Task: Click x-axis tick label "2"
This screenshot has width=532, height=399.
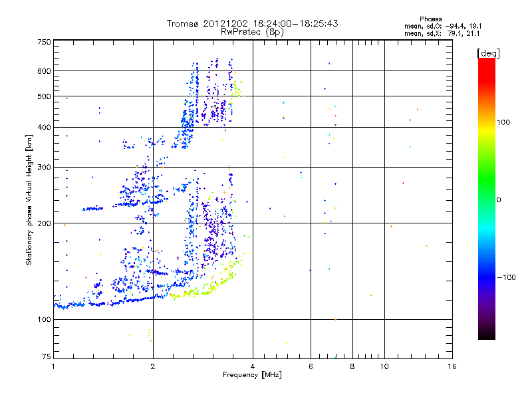Action: coord(153,366)
